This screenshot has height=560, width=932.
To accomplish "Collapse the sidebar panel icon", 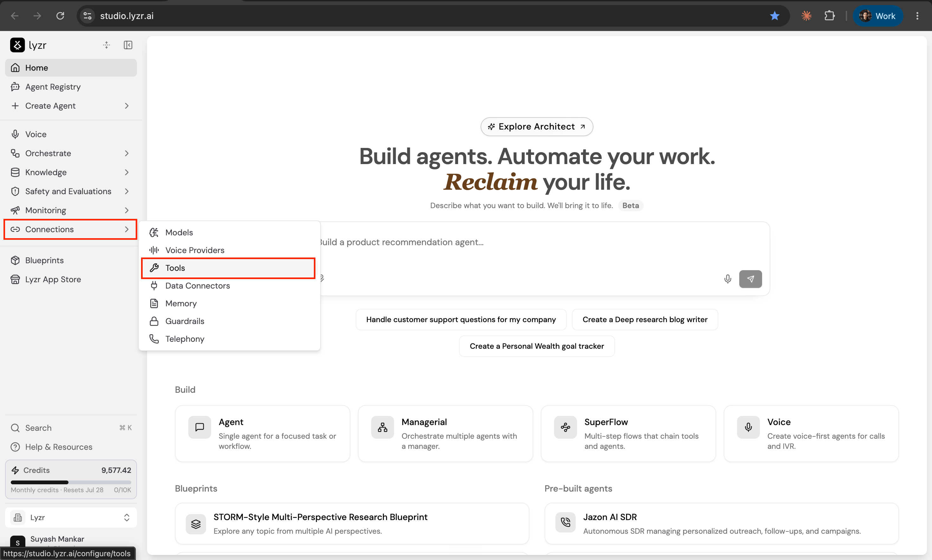I will click(128, 45).
